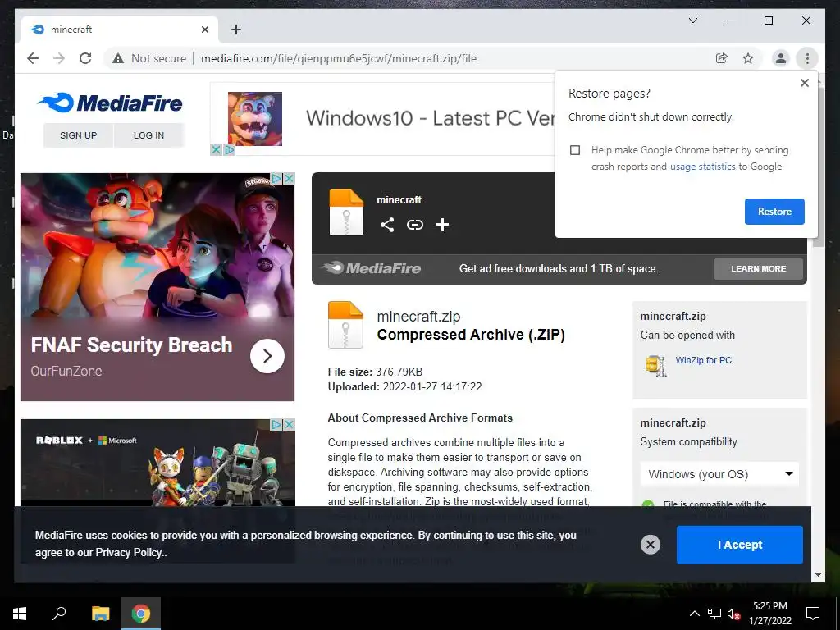Screen dimensions: 840x630
Task: Open a new tab with plus button
Action: click(x=236, y=30)
